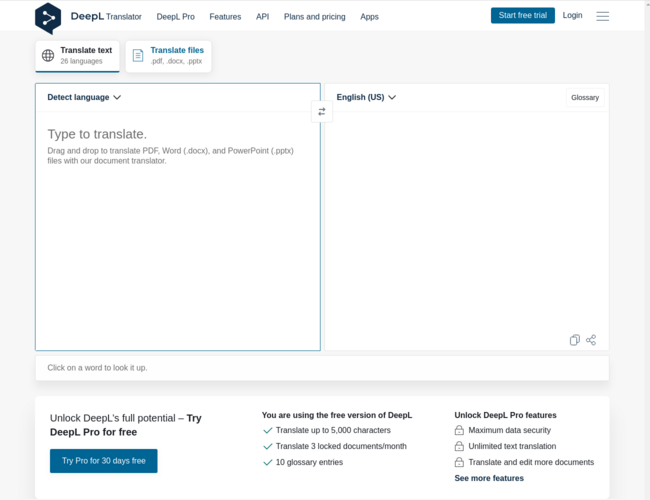650x500 pixels.
Task: Click the Login link
Action: [572, 15]
